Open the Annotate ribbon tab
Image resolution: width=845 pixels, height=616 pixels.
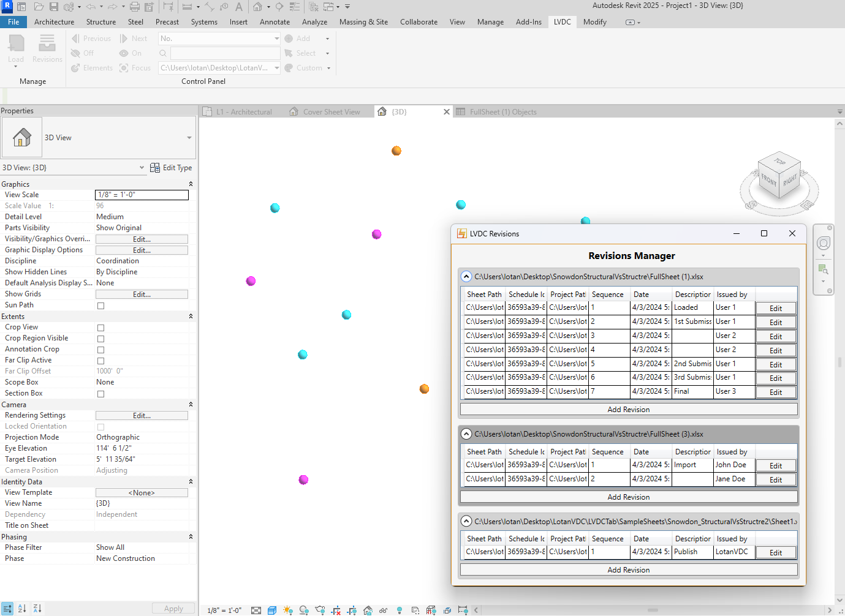tap(275, 22)
